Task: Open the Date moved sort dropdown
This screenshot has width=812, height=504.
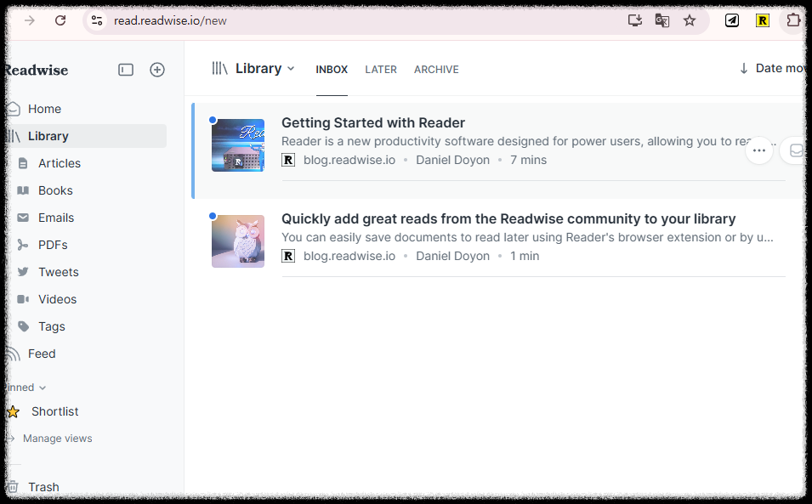Action: 771,68
